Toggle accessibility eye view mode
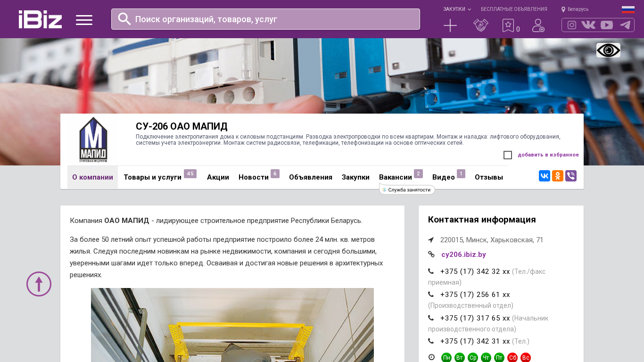Viewport: 644px width, 362px height. tap(608, 50)
